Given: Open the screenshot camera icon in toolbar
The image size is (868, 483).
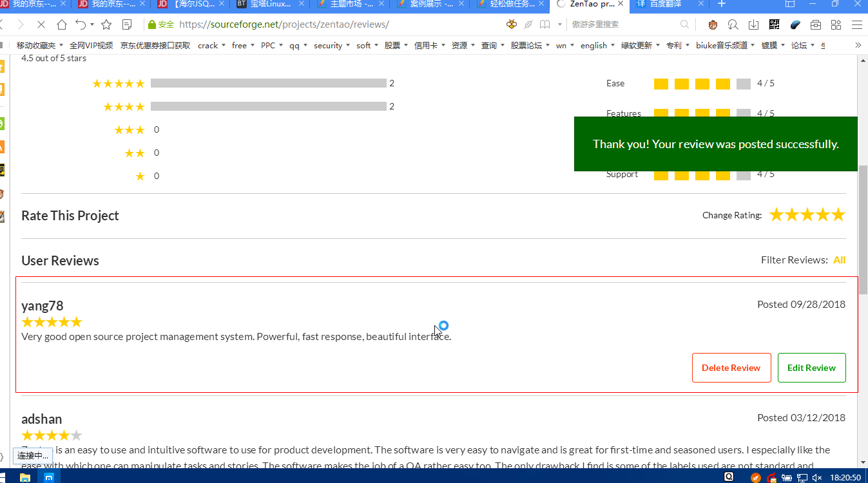Looking at the screenshot, I should coord(816,25).
